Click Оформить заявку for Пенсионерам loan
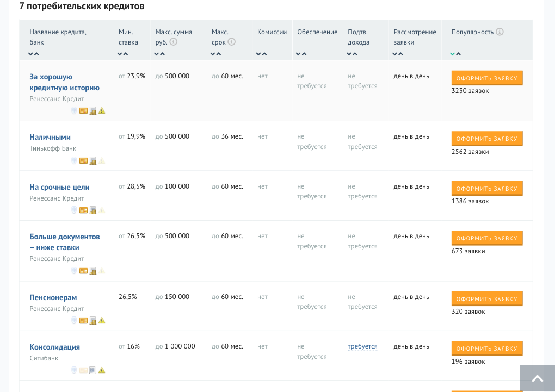Viewport: 555px width, 392px height. pyautogui.click(x=487, y=299)
